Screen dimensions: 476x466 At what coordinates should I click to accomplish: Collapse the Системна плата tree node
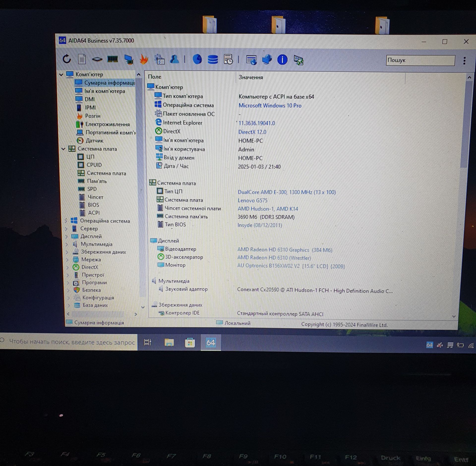pos(63,149)
